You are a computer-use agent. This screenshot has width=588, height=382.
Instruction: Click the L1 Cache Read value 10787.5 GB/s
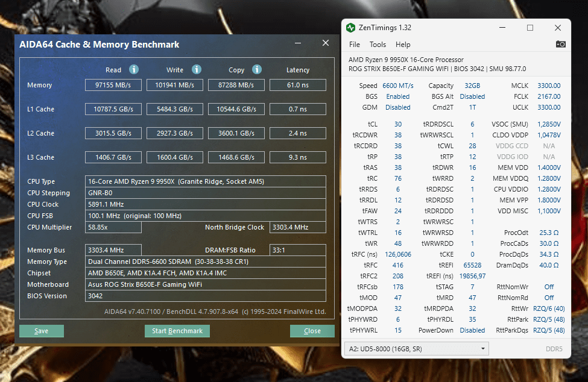point(113,109)
